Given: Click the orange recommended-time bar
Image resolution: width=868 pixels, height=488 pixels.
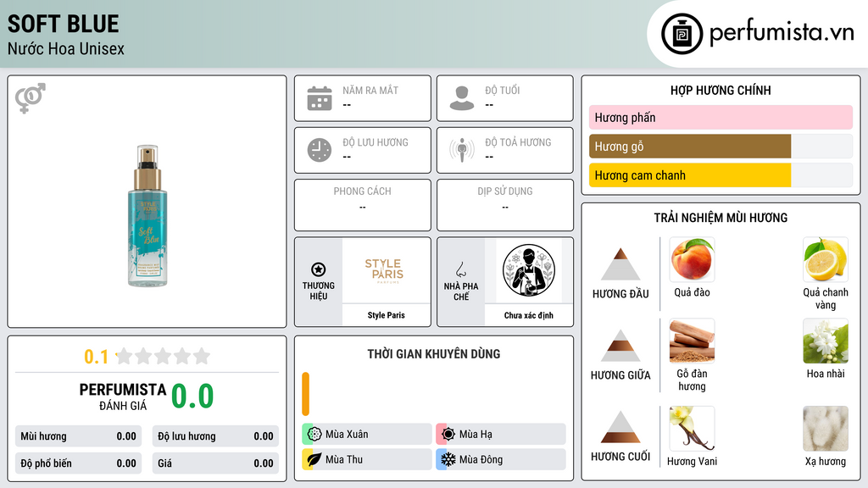Looking at the screenshot, I should [305, 394].
